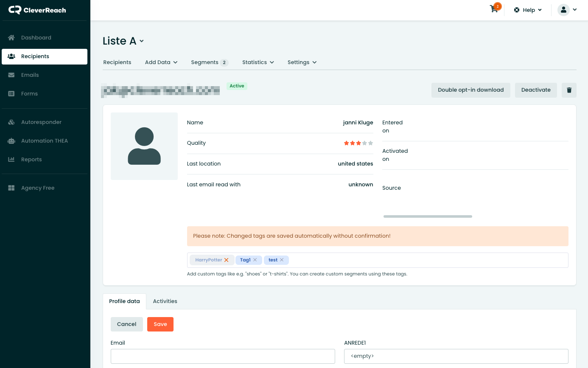Click the horizontal scrollbar under Source
Screen dimensions: 588x368
428,216
